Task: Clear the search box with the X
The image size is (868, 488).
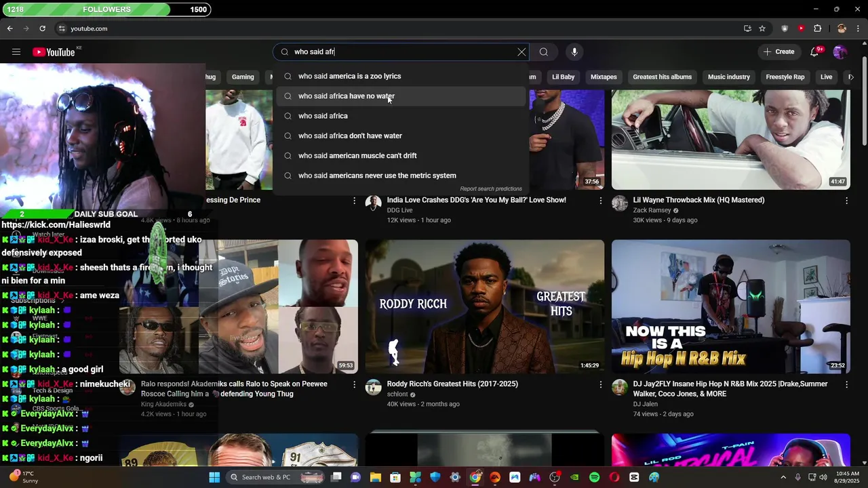Action: coord(521,52)
